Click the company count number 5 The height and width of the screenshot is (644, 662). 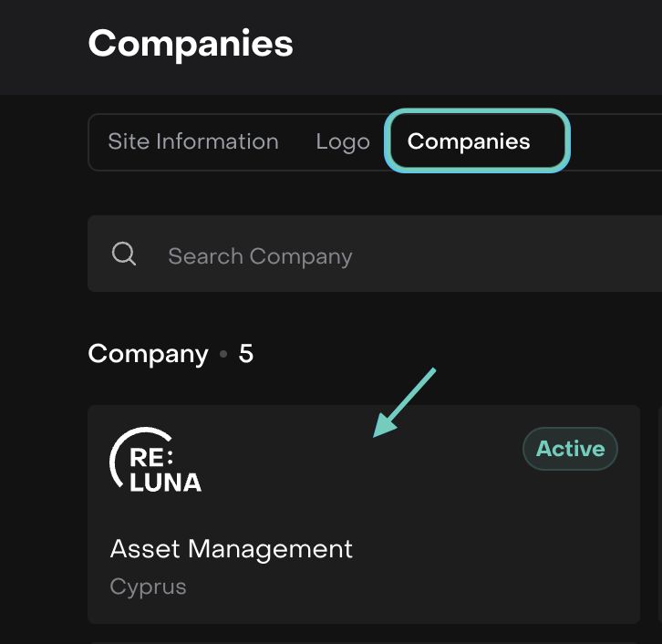pos(246,354)
